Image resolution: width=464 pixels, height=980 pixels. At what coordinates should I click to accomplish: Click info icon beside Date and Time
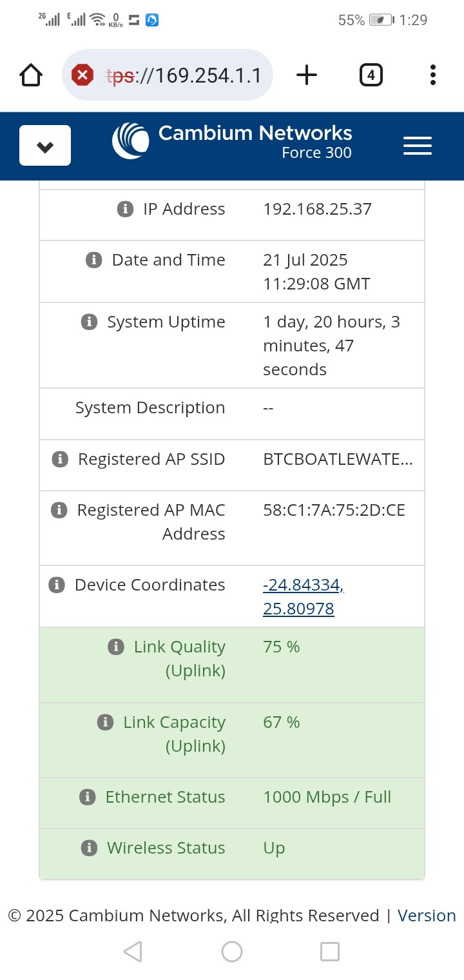click(94, 260)
